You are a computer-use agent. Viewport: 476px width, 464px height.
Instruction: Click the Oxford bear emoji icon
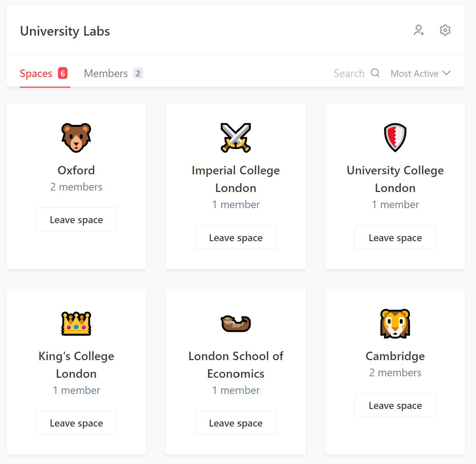pos(76,138)
